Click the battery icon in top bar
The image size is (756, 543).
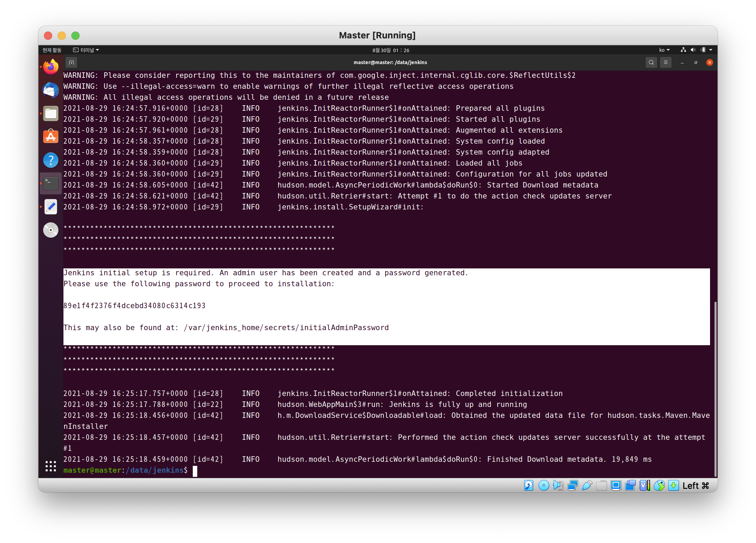[x=703, y=50]
